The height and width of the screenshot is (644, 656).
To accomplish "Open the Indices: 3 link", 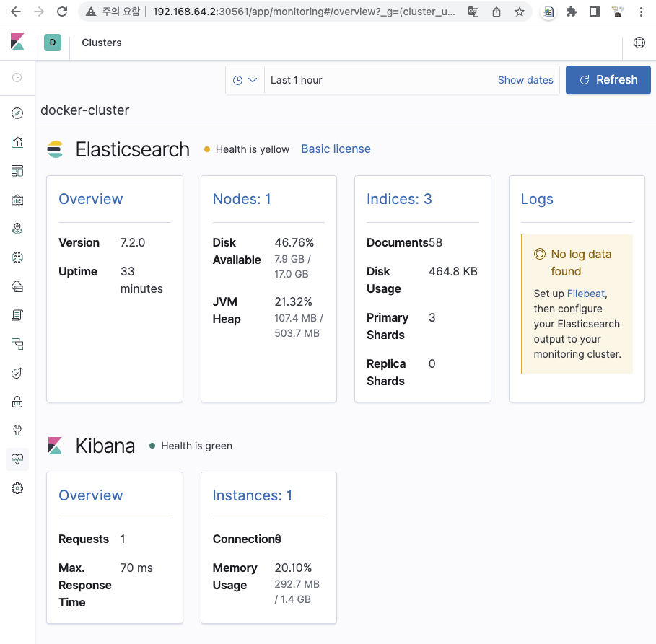I will click(x=399, y=199).
